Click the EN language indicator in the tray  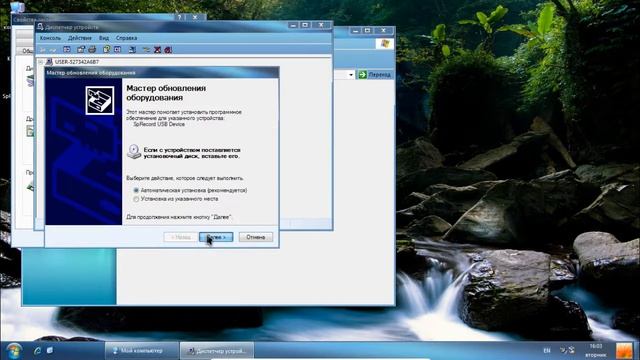coord(547,351)
